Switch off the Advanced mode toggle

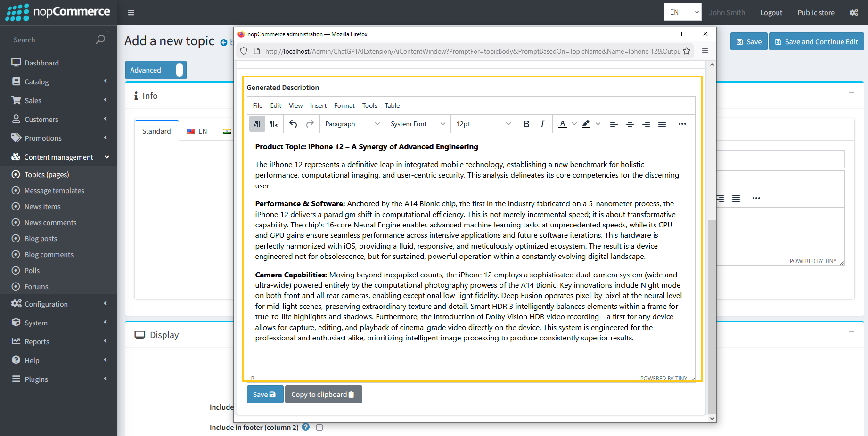[179, 70]
